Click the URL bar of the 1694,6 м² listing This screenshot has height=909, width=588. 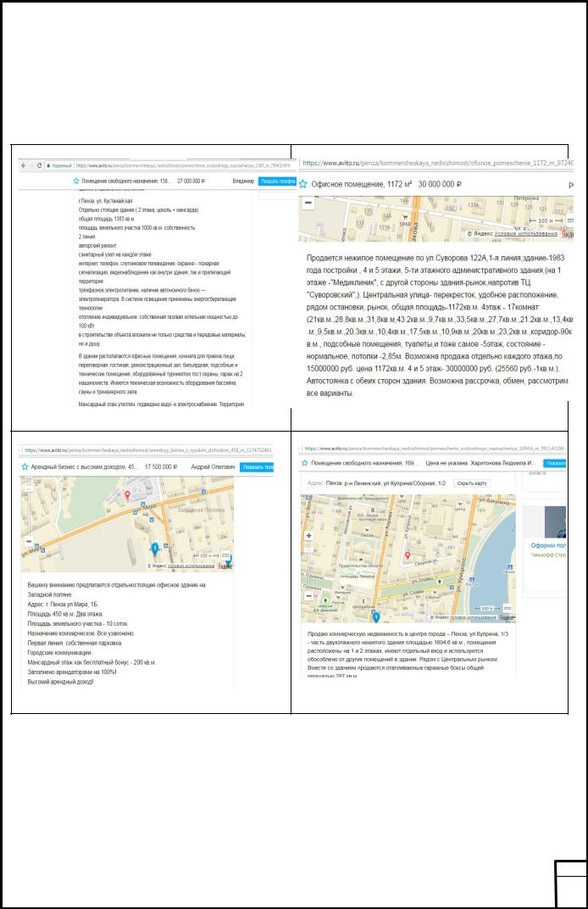click(x=434, y=449)
